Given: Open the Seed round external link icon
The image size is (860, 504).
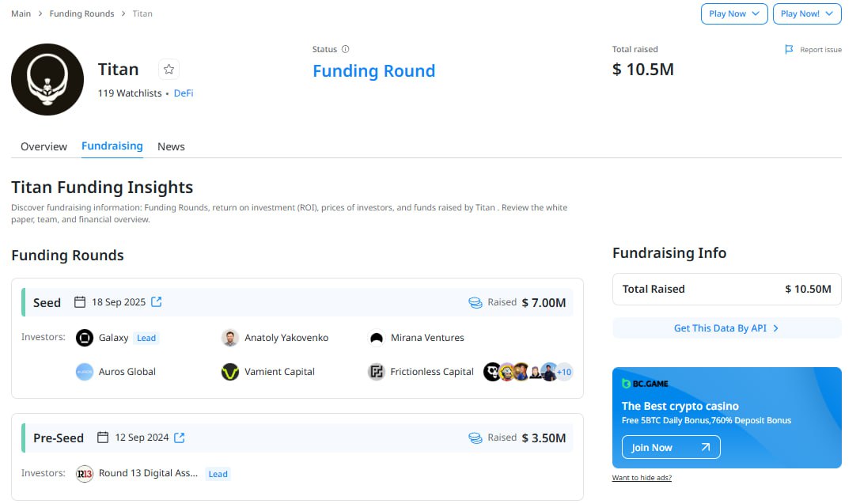Looking at the screenshot, I should pyautogui.click(x=157, y=301).
